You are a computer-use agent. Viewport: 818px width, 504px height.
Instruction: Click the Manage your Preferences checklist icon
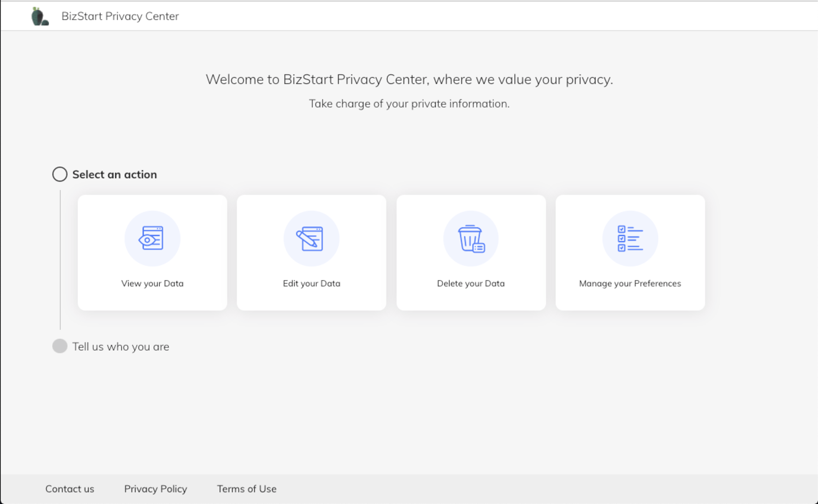coord(630,238)
